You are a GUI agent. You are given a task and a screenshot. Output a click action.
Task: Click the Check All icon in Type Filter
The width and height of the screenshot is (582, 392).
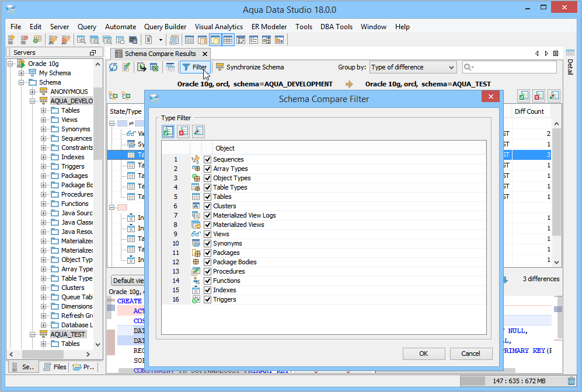pos(168,132)
